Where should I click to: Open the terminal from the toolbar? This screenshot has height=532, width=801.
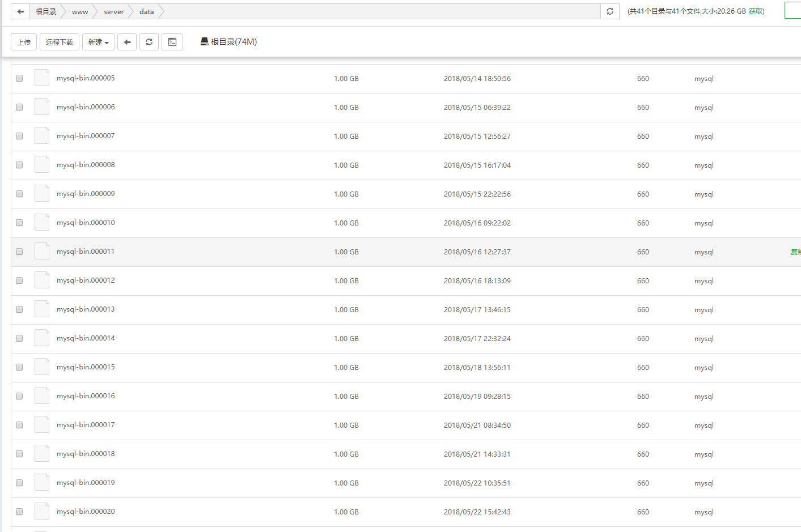172,42
